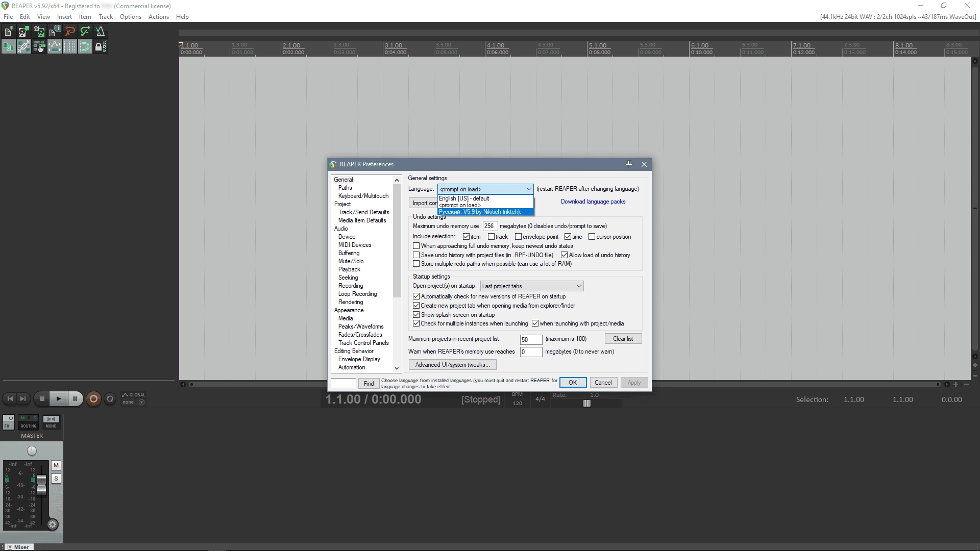Viewport: 980px width, 551px height.
Task: Click the OK button in Preferences
Action: point(573,383)
